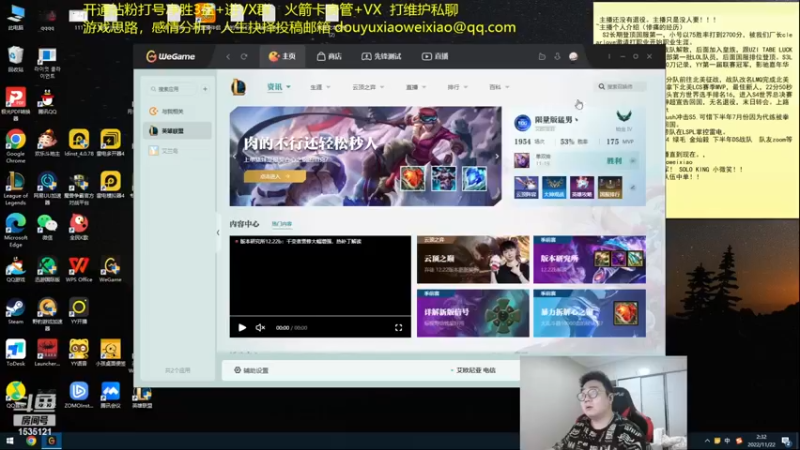800x450 pixels.
Task: Open the 商店 store tab
Action: [x=329, y=56]
